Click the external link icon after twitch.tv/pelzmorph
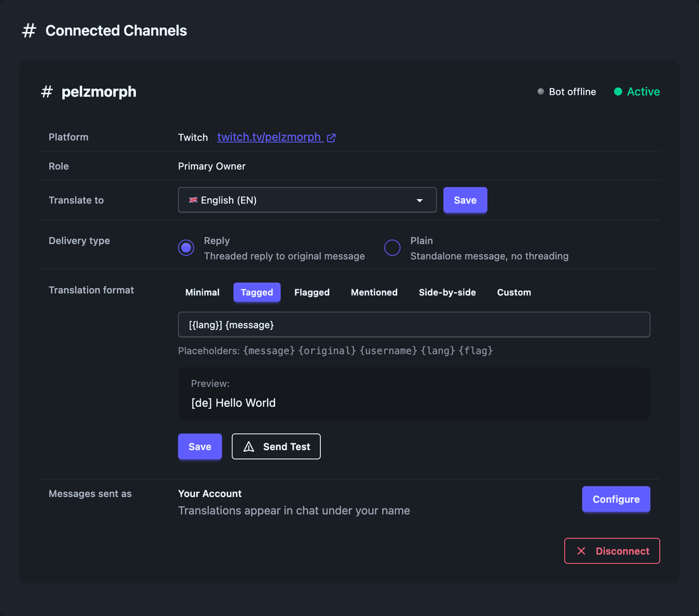 pyautogui.click(x=331, y=138)
